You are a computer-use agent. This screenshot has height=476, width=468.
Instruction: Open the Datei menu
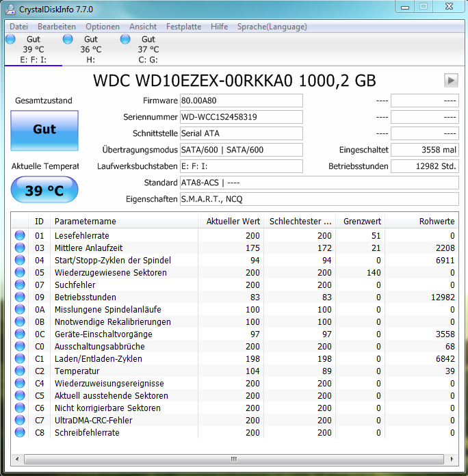pyautogui.click(x=19, y=27)
